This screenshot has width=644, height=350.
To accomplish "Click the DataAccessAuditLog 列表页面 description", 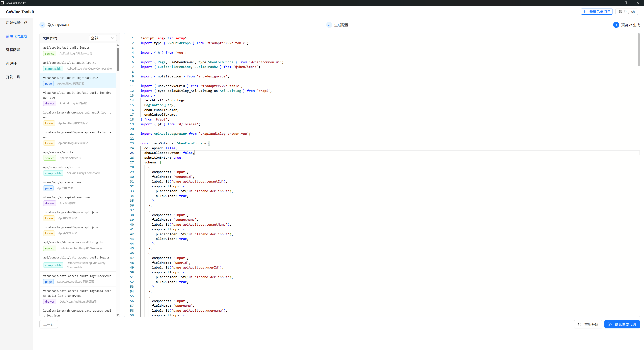I will click(75, 282).
